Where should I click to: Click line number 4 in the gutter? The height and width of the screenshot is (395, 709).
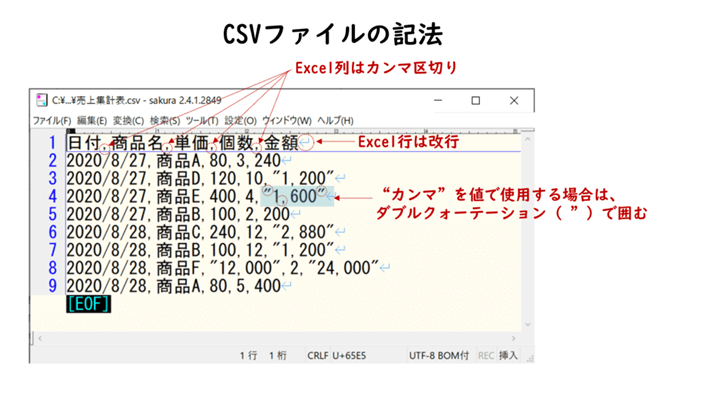[x=52, y=196]
